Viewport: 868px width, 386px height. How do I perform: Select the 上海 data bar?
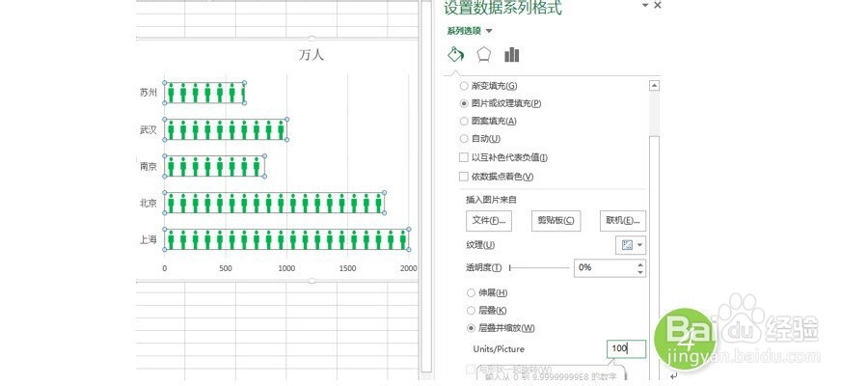click(286, 239)
